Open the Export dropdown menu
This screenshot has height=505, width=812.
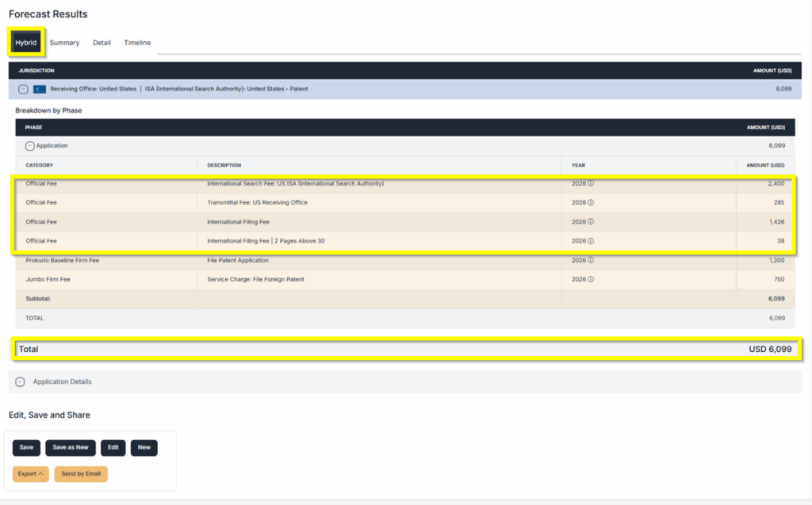point(30,474)
